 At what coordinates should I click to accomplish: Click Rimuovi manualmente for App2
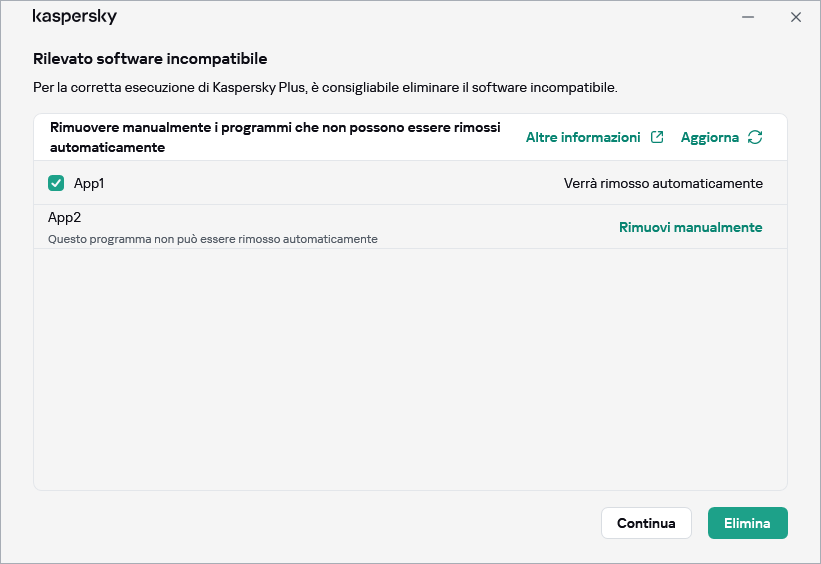coord(690,227)
